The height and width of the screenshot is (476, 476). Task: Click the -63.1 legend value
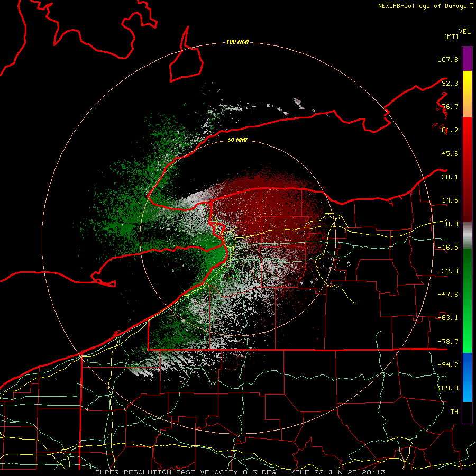pos(448,318)
